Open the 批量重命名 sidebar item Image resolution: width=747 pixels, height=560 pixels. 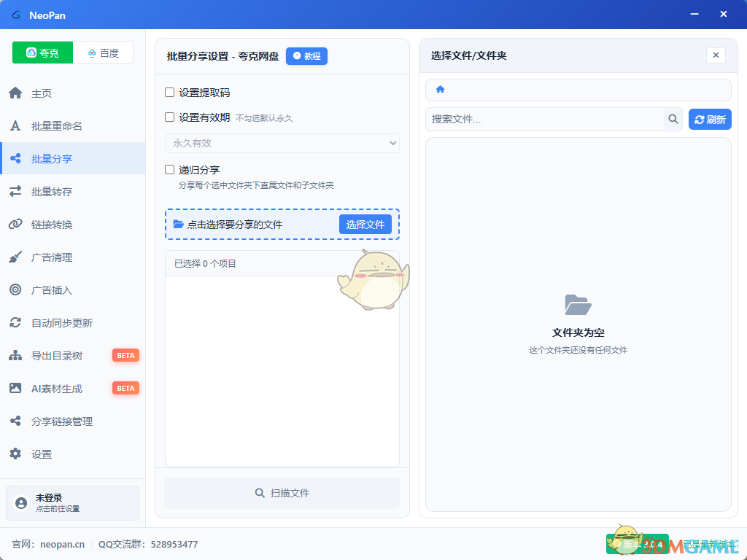coord(57,126)
